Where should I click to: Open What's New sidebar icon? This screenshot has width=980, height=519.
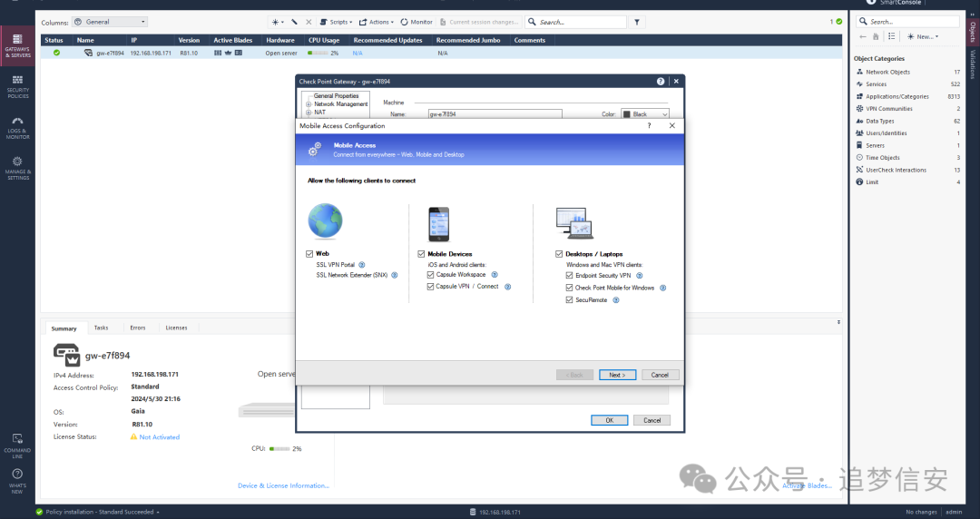[17, 481]
